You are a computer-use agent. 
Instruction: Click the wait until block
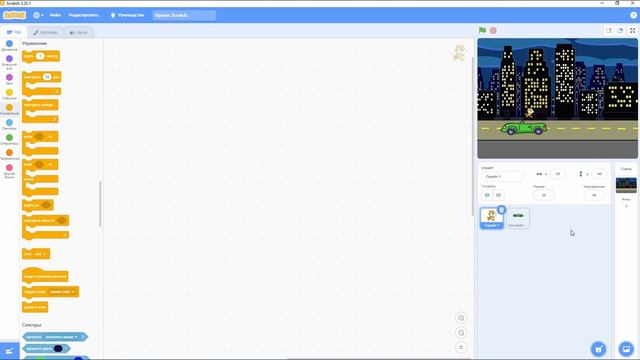38,205
